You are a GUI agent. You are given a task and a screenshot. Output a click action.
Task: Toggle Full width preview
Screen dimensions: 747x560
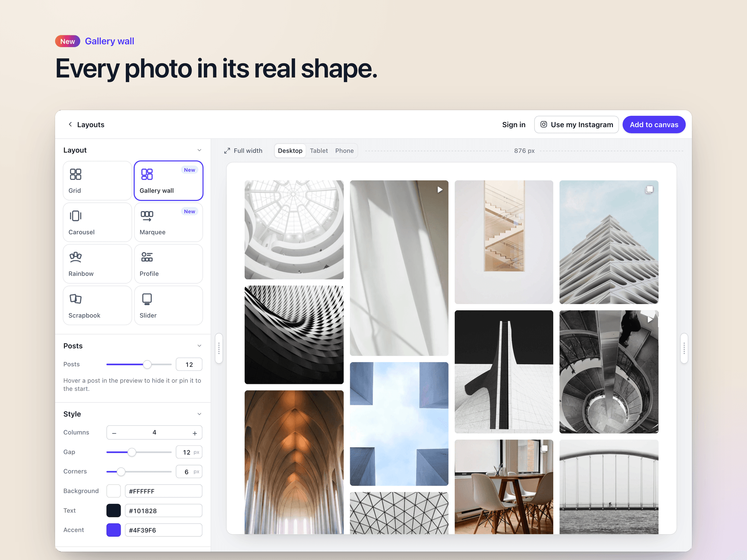243,151
